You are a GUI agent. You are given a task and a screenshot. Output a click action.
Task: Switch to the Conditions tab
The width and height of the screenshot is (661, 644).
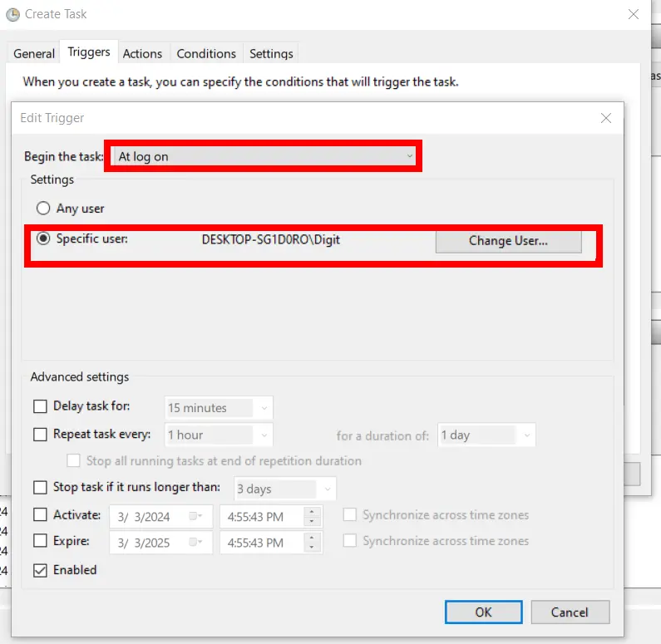pyautogui.click(x=206, y=53)
